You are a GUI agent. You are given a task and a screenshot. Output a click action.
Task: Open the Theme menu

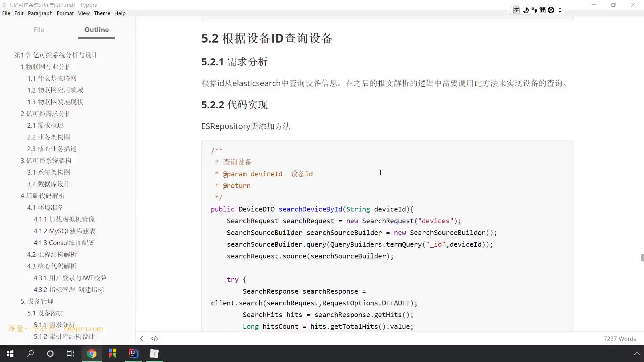coord(102,13)
